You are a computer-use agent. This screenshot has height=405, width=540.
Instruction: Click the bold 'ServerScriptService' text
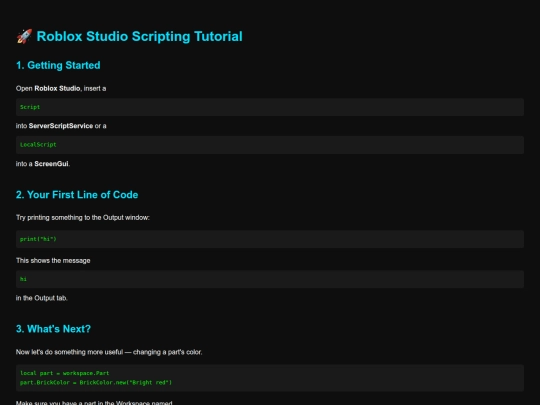tap(61, 126)
